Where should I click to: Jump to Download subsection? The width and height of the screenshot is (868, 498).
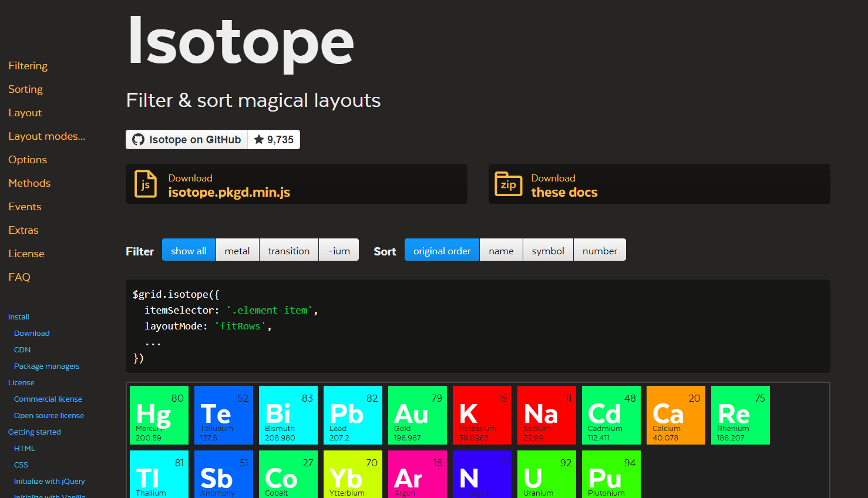tap(32, 333)
